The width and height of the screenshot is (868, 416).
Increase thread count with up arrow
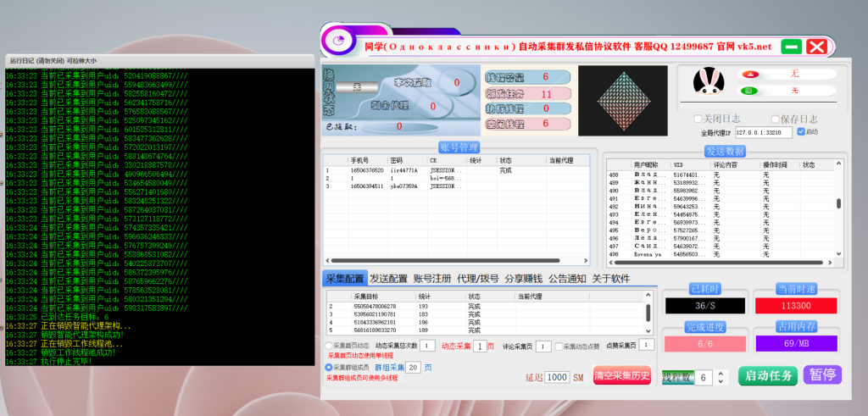click(722, 372)
